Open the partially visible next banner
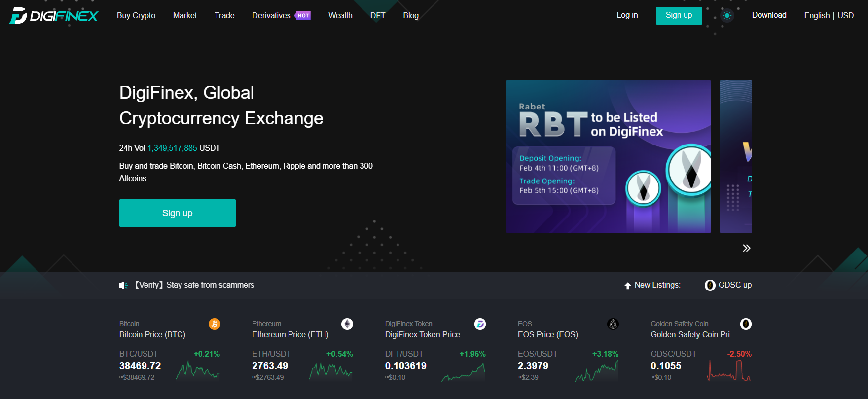Image resolution: width=868 pixels, height=399 pixels. (x=735, y=156)
